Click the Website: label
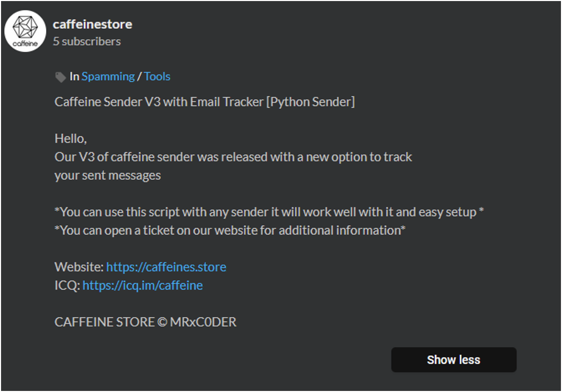Screen dimensions: 562x392 (79, 267)
